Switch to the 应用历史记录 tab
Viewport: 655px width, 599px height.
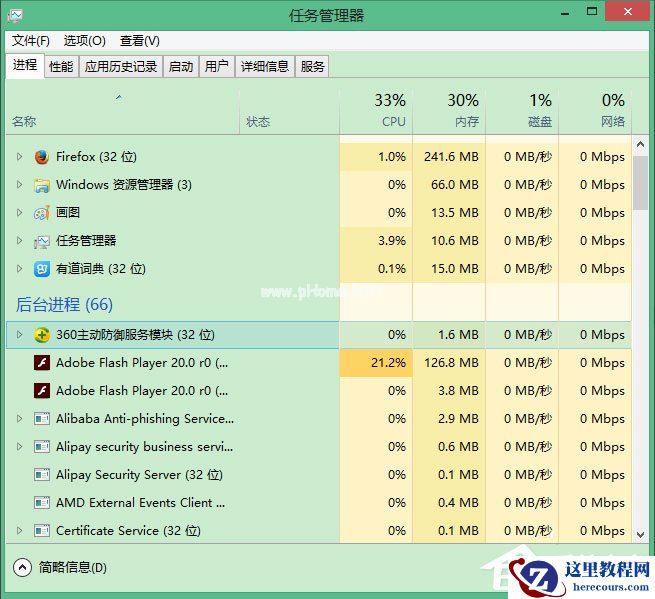click(121, 66)
